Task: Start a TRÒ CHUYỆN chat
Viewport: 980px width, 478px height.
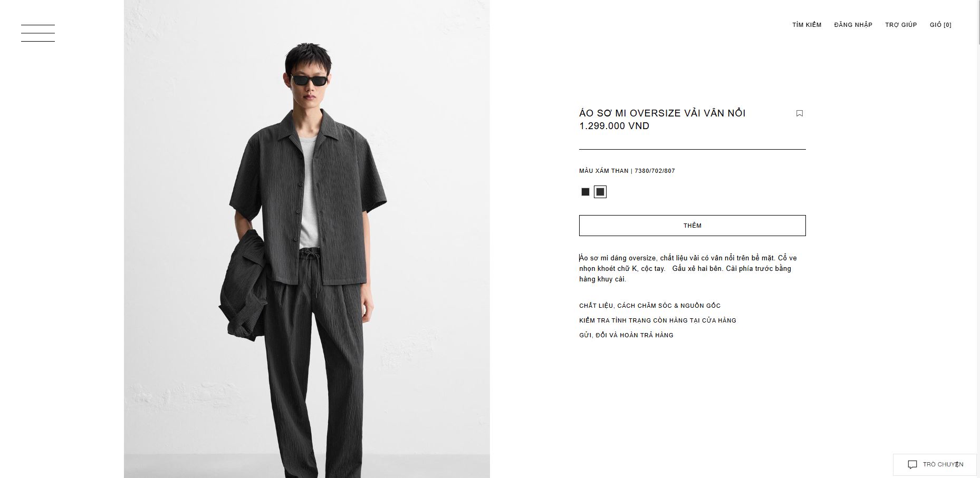Action: point(936,464)
